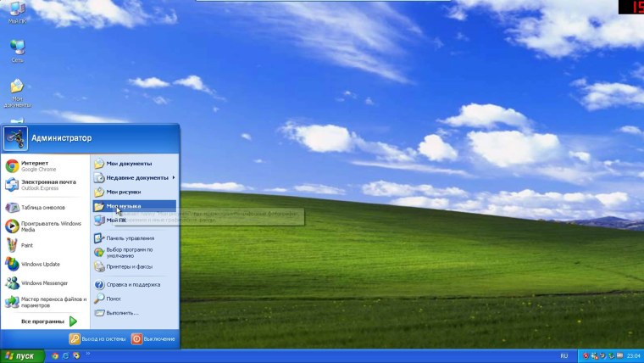This screenshot has height=363, width=644.
Task: Click the round multicolor Quick Launch icon
Action: pos(76,355)
